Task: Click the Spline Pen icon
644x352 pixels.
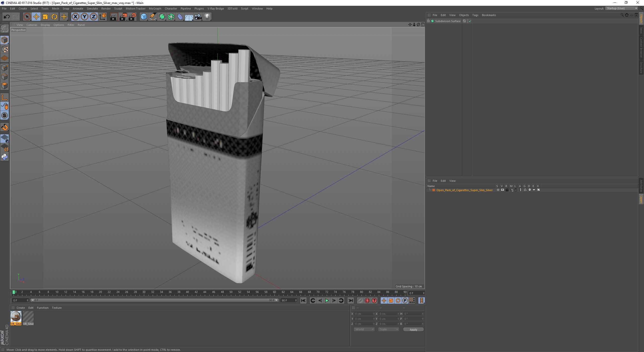Action: point(153,17)
